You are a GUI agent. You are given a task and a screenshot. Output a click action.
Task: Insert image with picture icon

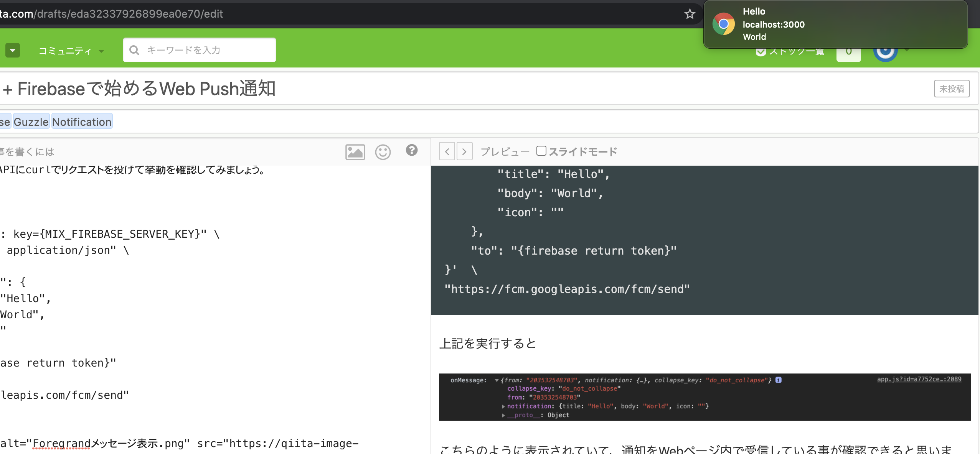coord(355,152)
